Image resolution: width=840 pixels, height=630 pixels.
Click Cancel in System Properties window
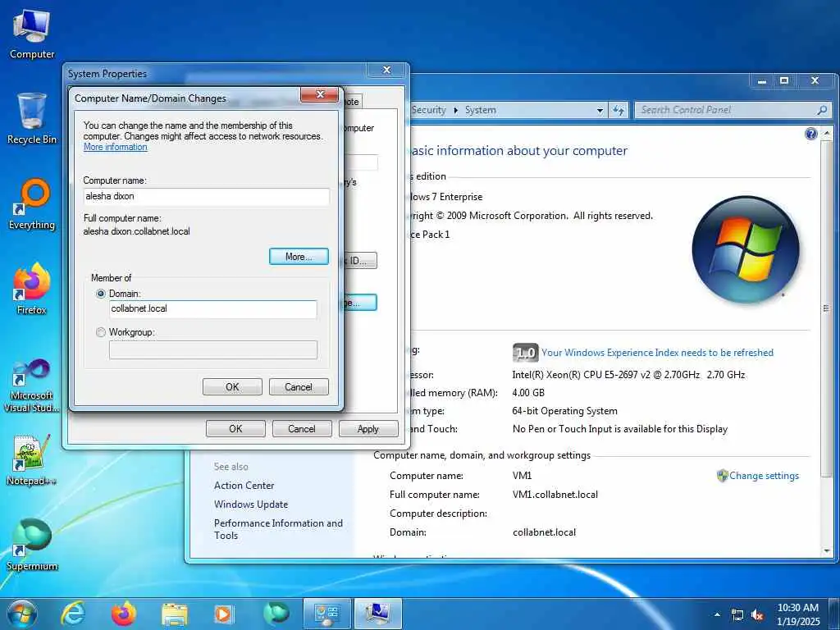click(x=302, y=428)
